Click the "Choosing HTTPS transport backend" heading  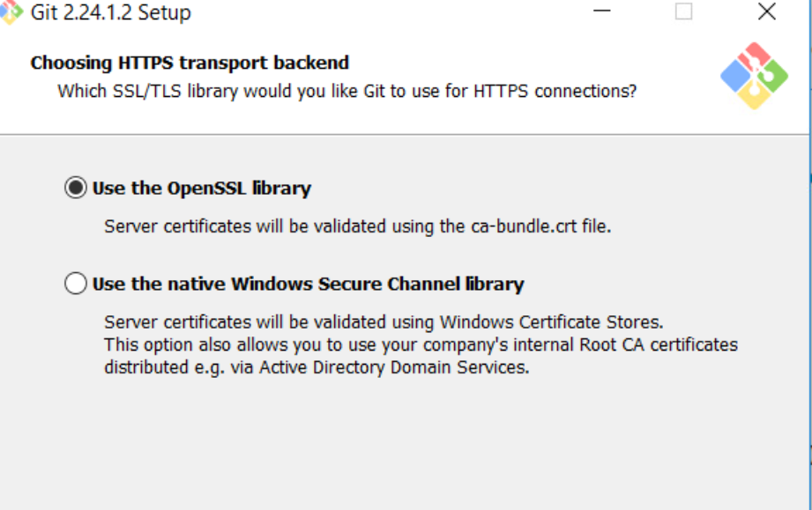190,63
